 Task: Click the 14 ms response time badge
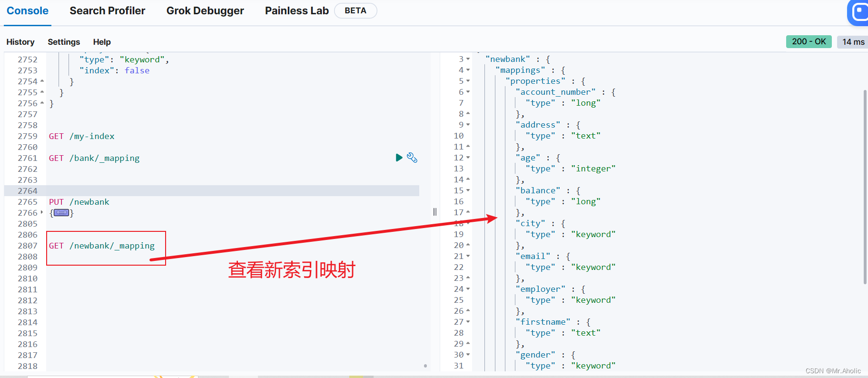tap(853, 41)
